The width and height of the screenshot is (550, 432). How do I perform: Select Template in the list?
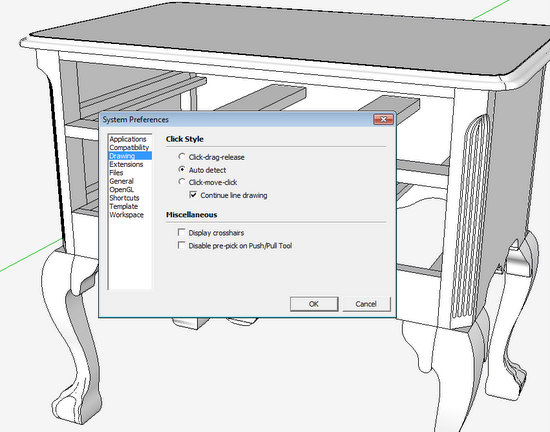123,206
